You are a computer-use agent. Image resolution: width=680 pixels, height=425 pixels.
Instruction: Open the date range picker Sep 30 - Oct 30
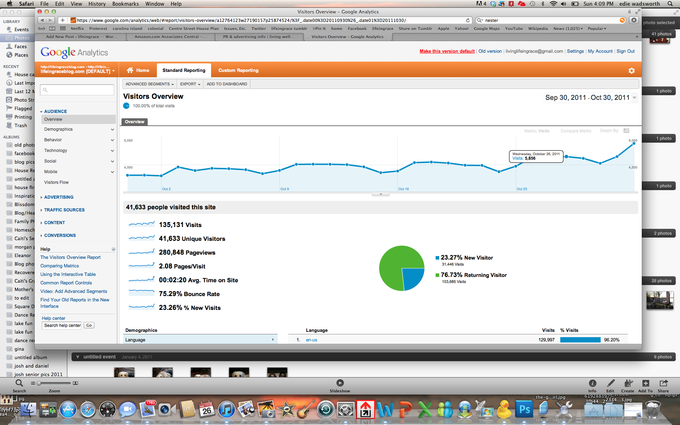coord(590,98)
